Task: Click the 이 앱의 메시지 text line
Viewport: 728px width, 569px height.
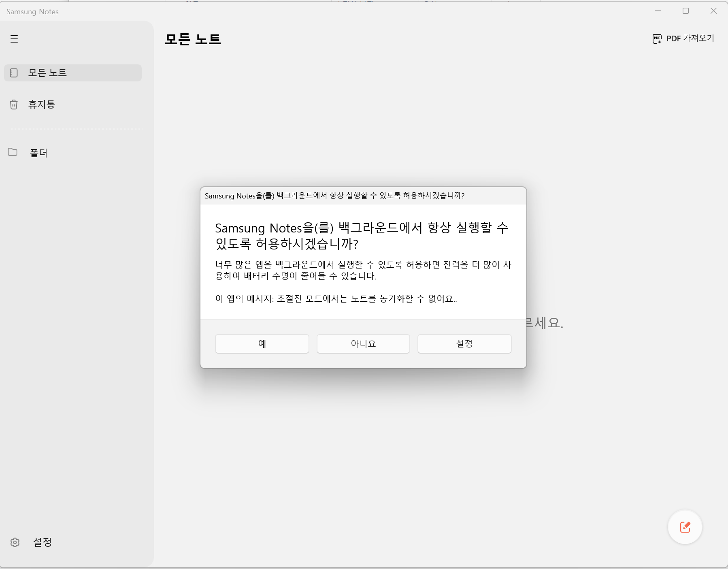Action: coord(336,299)
